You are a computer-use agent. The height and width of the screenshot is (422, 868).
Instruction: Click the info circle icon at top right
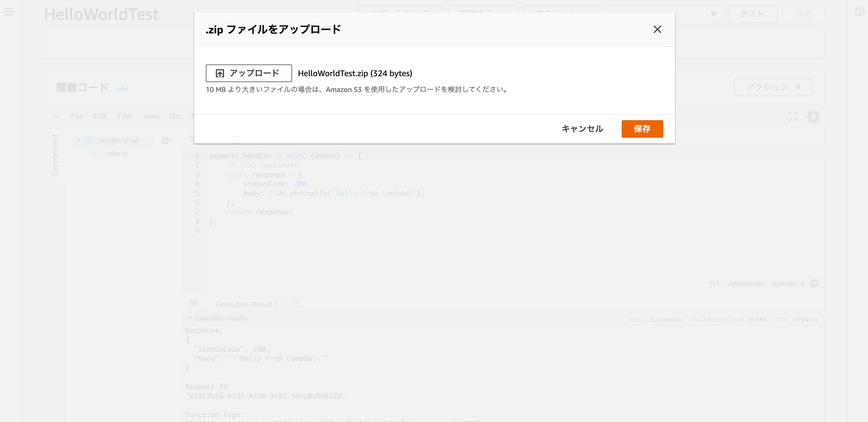859,12
